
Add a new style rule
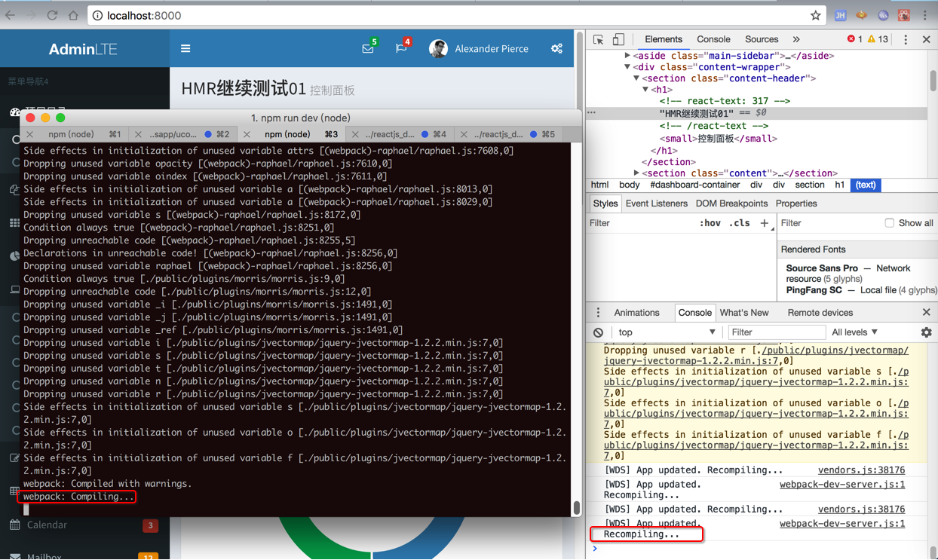765,223
